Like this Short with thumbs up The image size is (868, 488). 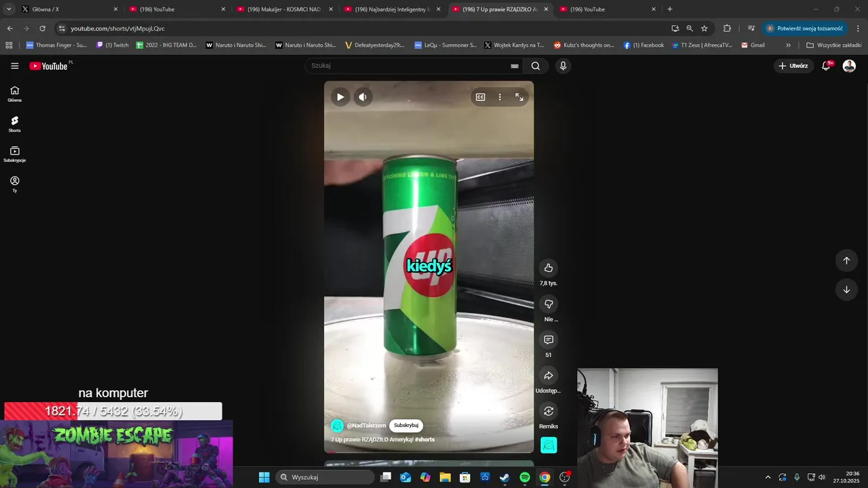(549, 268)
